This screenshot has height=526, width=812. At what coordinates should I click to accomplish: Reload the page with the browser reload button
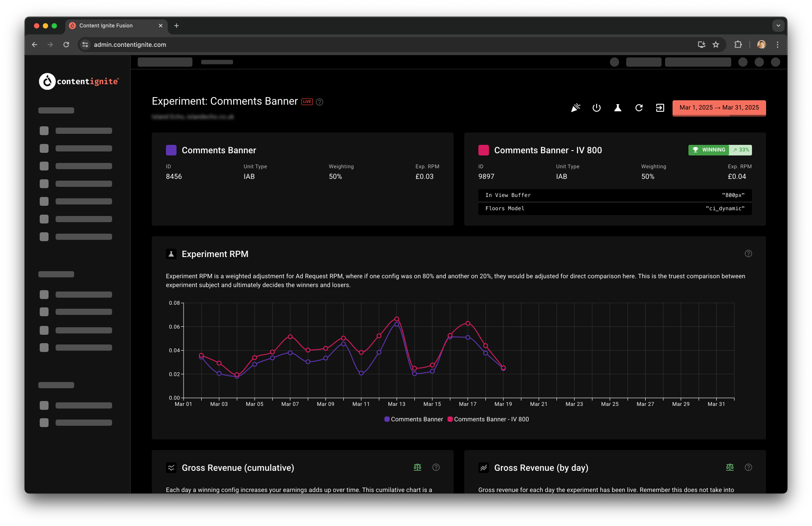click(66, 45)
